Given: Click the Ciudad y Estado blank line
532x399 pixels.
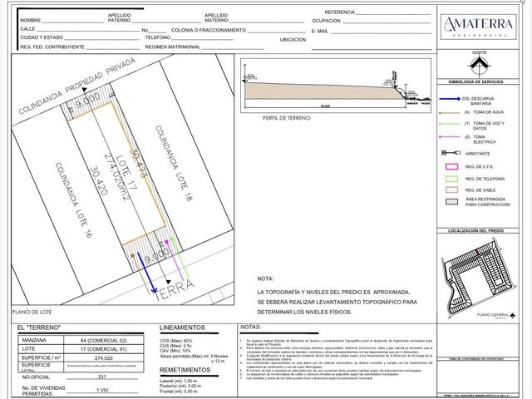Looking at the screenshot, I should [x=101, y=39].
